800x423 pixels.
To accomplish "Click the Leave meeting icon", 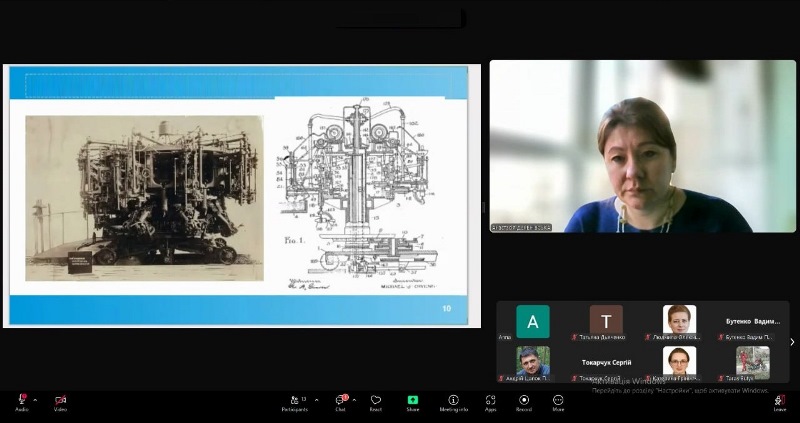I will pyautogui.click(x=779, y=401).
